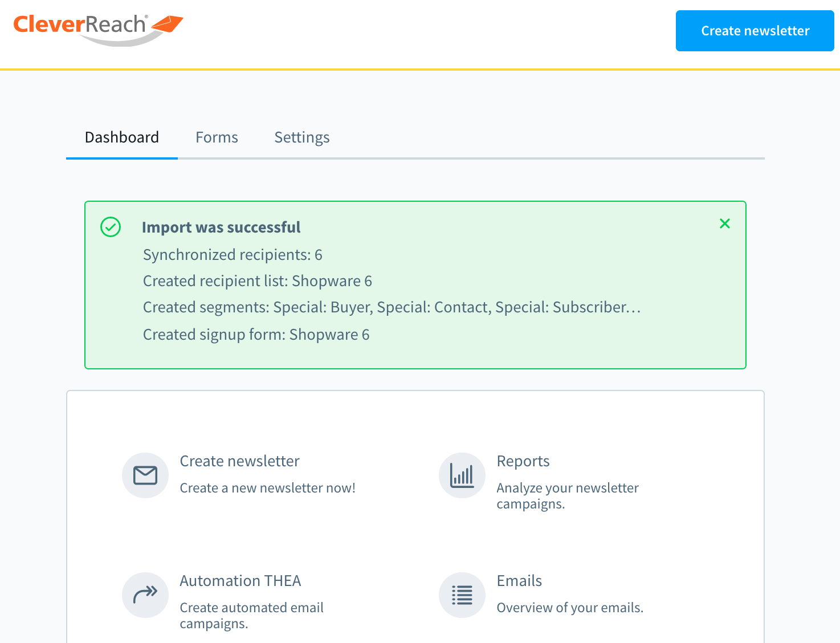The height and width of the screenshot is (643, 840).
Task: Click the "Created signup form: Shopware 6" line
Action: tap(256, 335)
